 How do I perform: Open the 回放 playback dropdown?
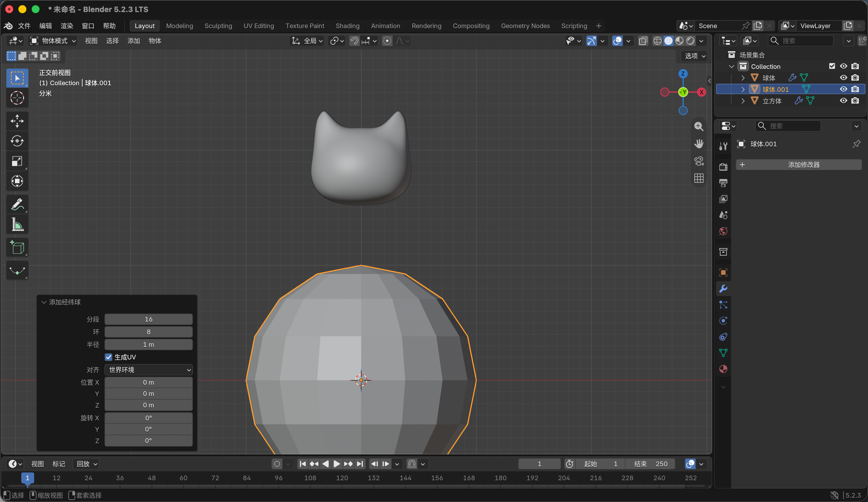pos(86,464)
